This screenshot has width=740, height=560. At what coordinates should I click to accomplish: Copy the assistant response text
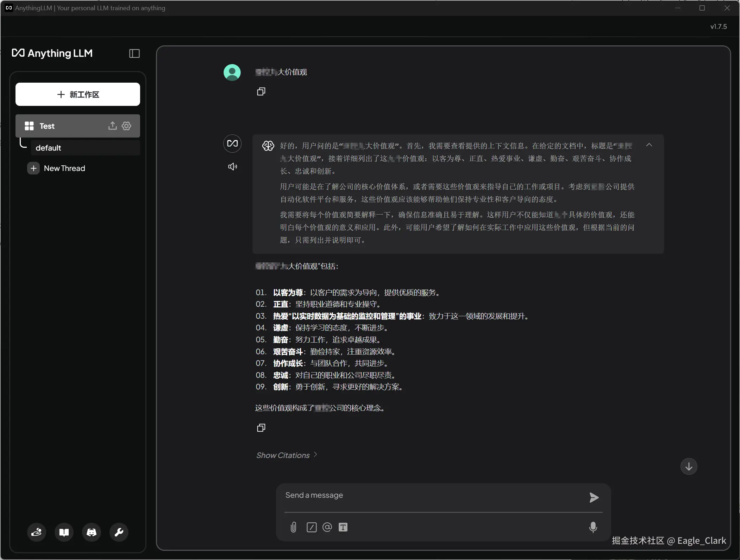(x=261, y=428)
